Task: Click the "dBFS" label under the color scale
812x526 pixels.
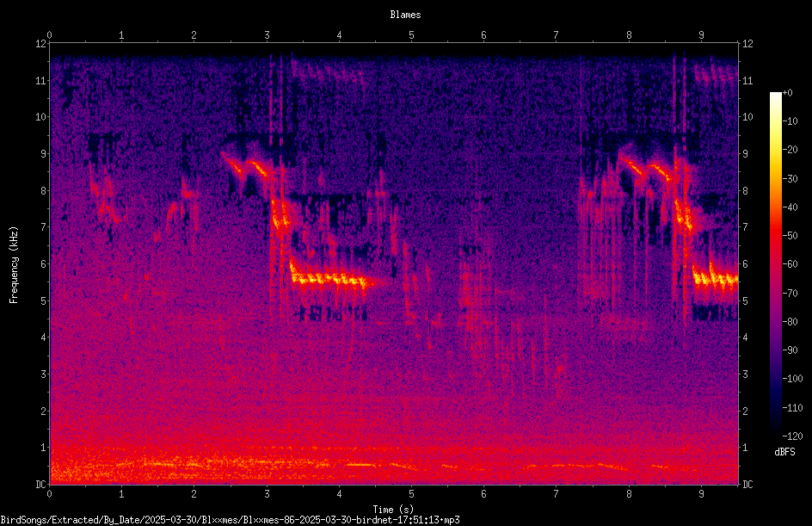Action: pyautogui.click(x=784, y=452)
